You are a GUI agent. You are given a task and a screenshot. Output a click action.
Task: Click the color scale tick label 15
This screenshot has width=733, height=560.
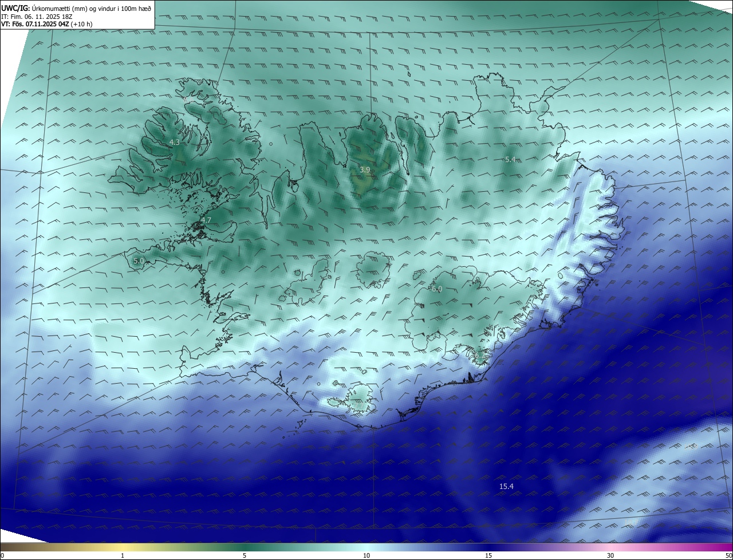(488, 555)
